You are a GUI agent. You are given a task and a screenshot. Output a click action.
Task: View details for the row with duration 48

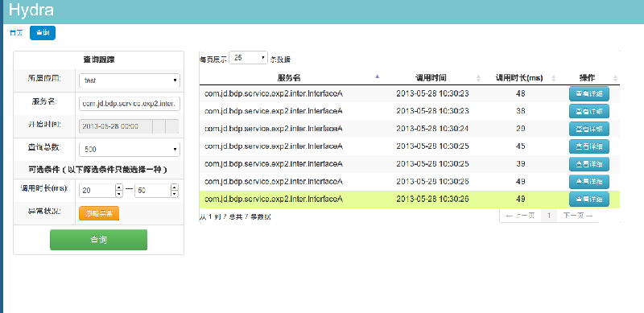coord(589,93)
